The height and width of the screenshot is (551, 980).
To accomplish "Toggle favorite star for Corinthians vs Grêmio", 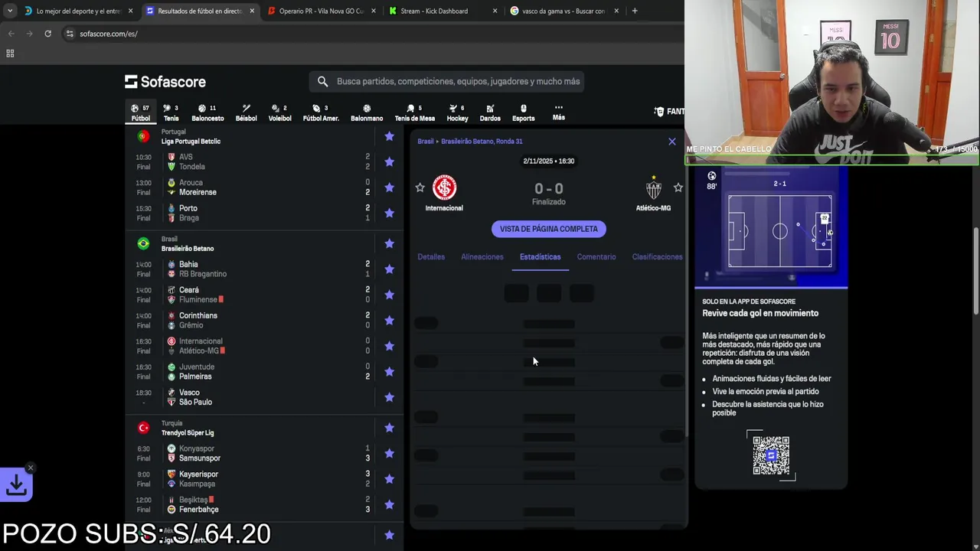I will click(x=389, y=320).
